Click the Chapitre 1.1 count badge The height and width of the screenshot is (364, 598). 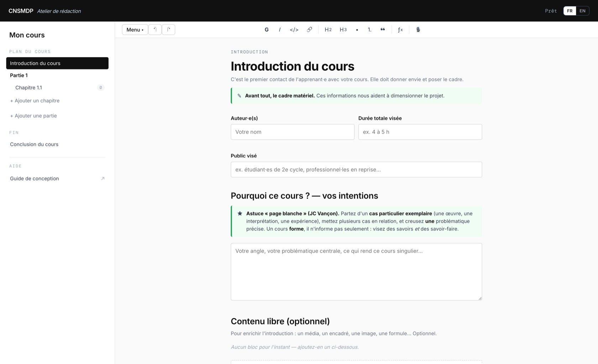101,88
